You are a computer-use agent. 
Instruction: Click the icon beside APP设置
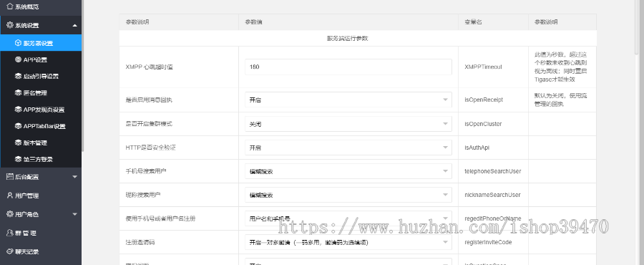coord(18,59)
